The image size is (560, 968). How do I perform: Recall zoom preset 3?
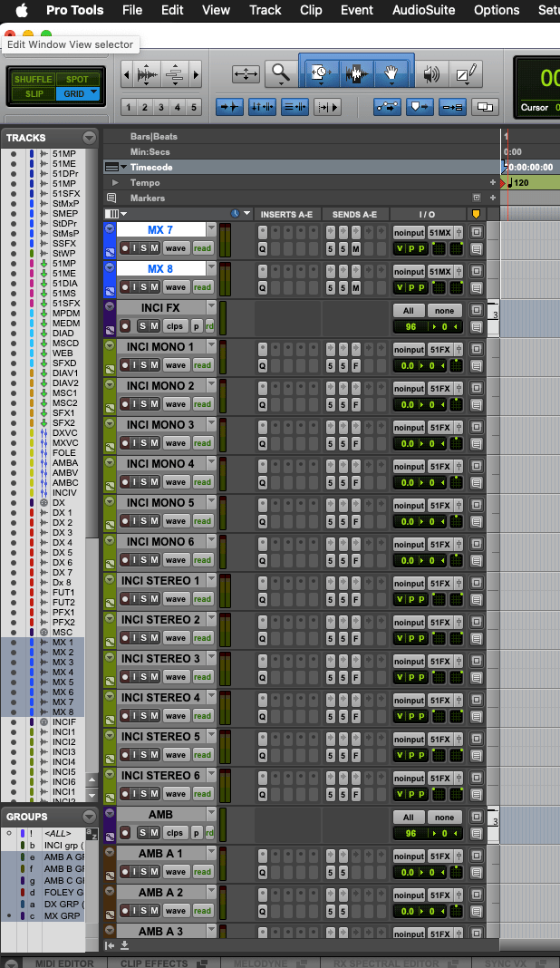pyautogui.click(x=161, y=108)
